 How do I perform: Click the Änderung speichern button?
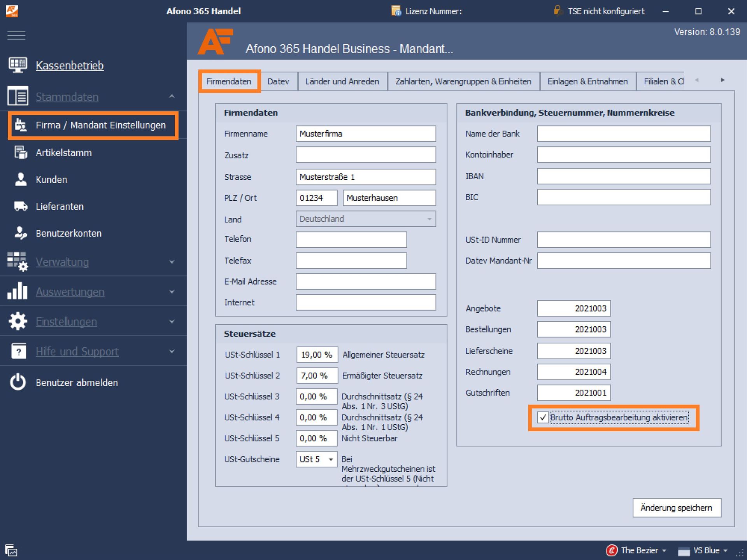coord(677,507)
